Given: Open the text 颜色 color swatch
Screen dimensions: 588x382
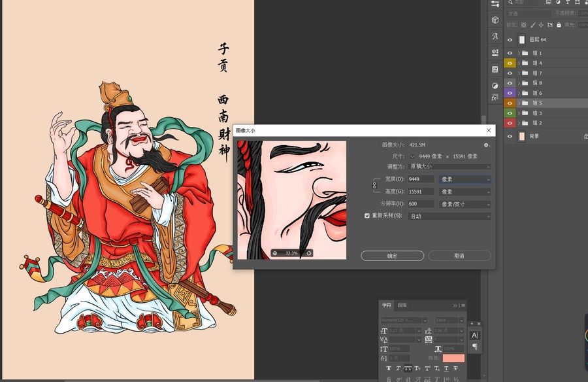Looking at the screenshot, I should (x=453, y=358).
